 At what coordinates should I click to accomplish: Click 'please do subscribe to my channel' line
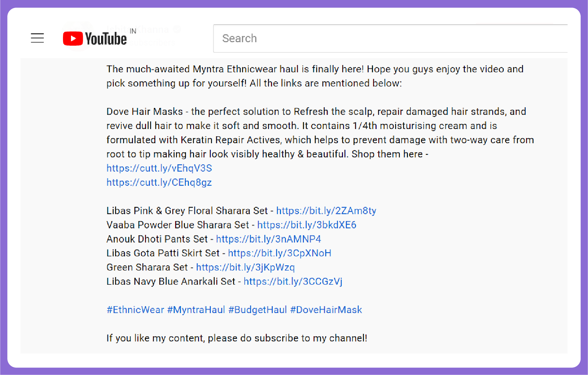237,338
